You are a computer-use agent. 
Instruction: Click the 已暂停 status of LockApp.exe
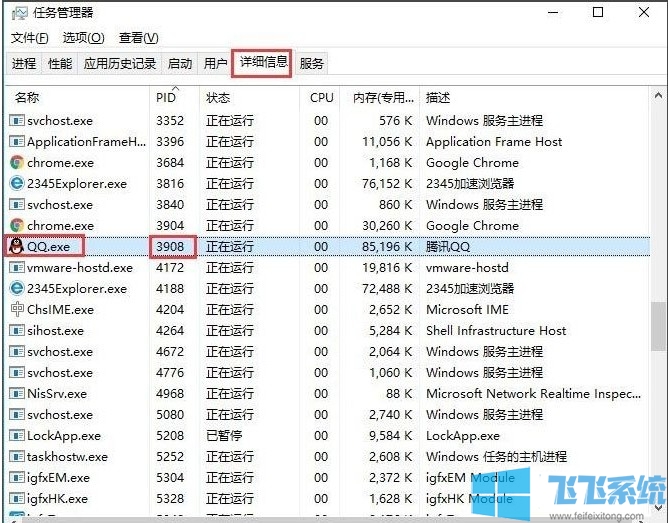pyautogui.click(x=224, y=436)
